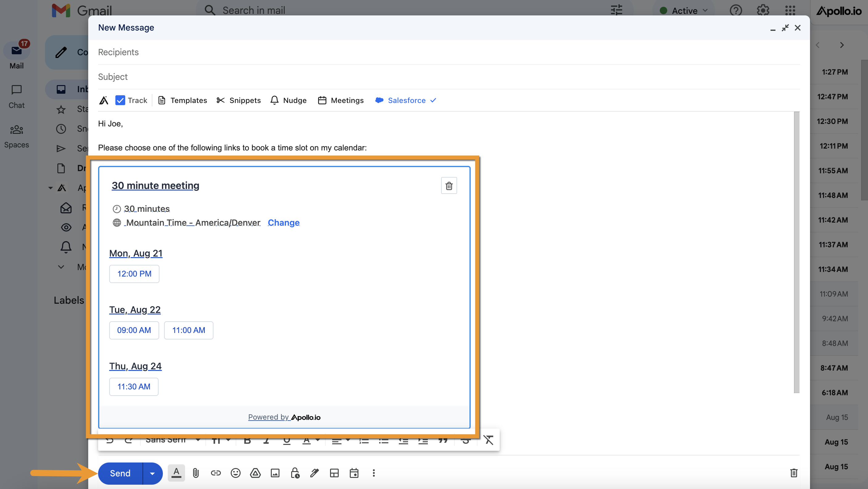
Task: Open the emoji picker
Action: pos(236,473)
